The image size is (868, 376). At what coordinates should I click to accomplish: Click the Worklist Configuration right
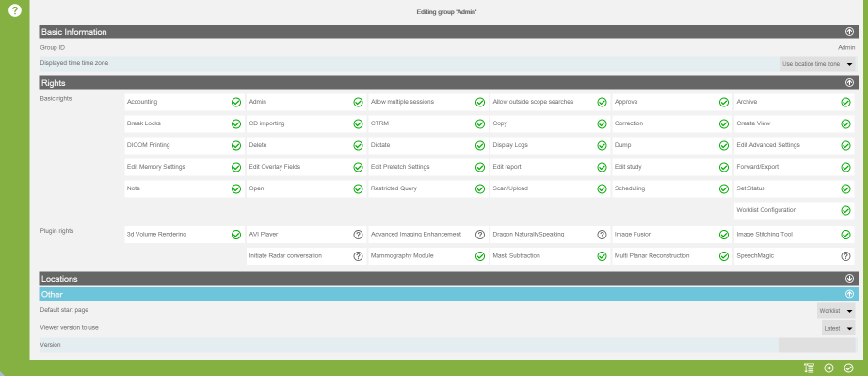tap(794, 210)
